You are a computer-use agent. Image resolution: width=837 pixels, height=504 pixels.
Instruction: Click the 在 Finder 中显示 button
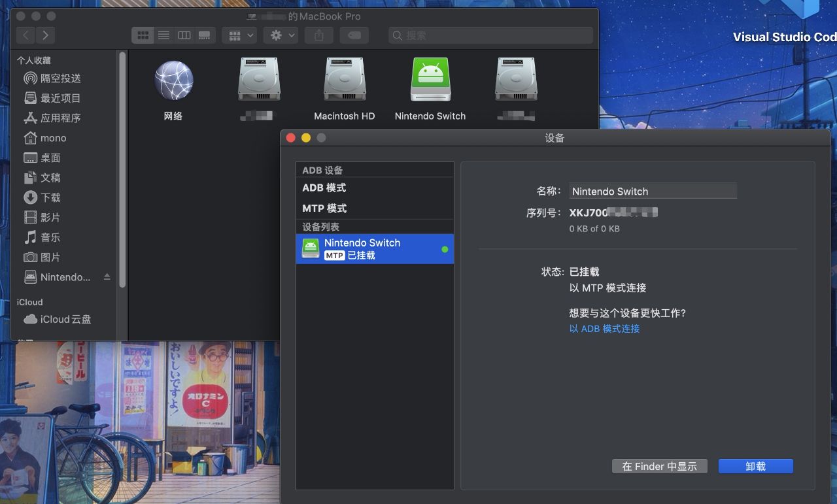pos(660,466)
